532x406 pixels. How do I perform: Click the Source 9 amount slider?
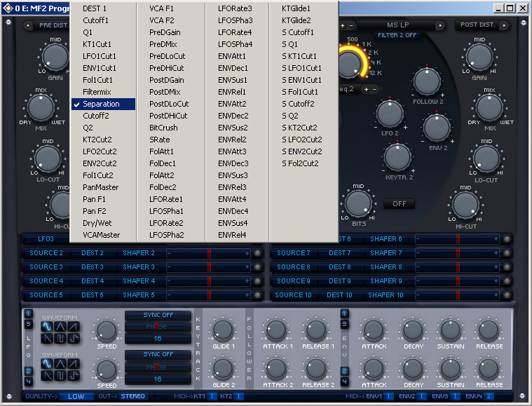tap(458, 281)
